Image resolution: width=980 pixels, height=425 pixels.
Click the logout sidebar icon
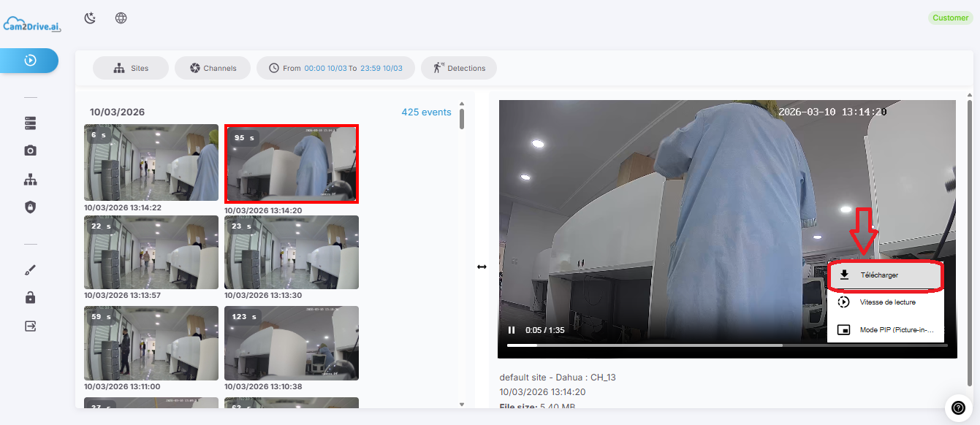coord(30,326)
